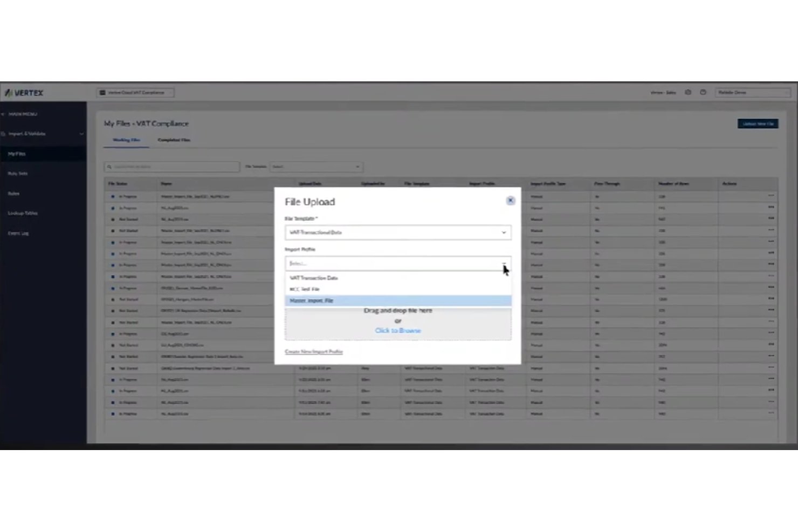Sort by the Name column header
The image size is (798, 532).
point(166,184)
